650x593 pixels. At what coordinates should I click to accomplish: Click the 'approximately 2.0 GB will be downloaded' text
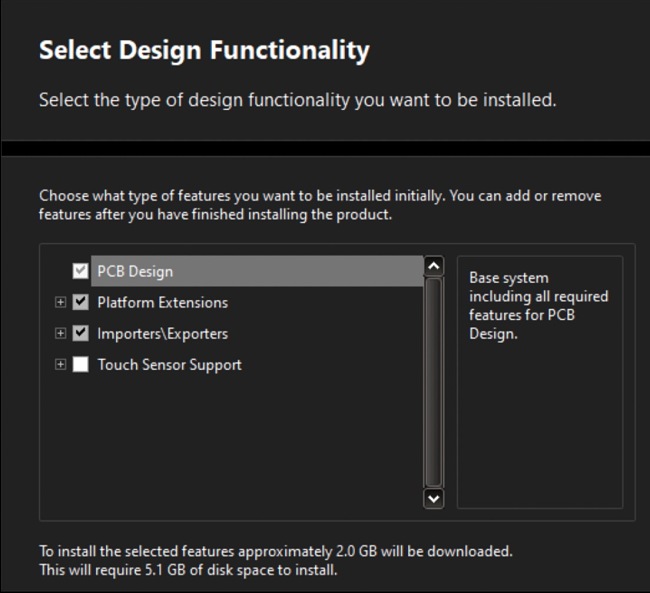[375, 552]
